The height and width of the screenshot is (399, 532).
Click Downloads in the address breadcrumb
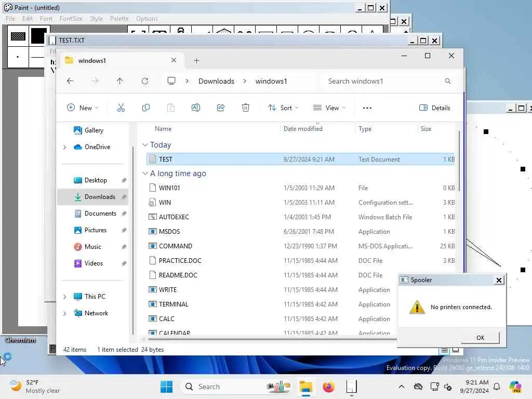pyautogui.click(x=216, y=81)
